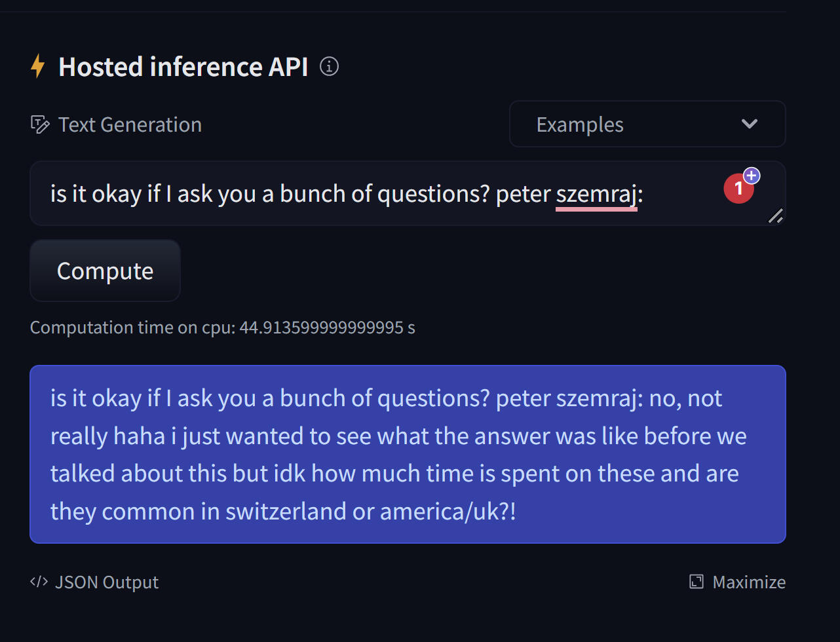
Task: Open the Examples dropdown
Action: point(647,124)
